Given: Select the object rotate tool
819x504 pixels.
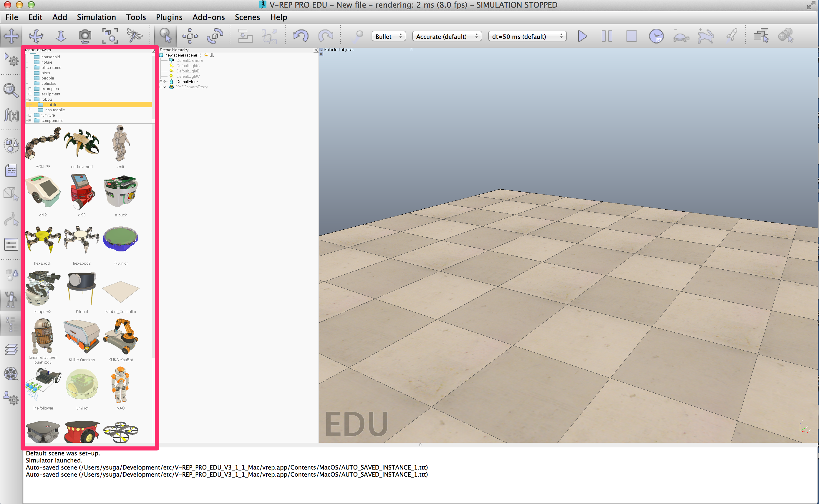Looking at the screenshot, I should coord(214,36).
